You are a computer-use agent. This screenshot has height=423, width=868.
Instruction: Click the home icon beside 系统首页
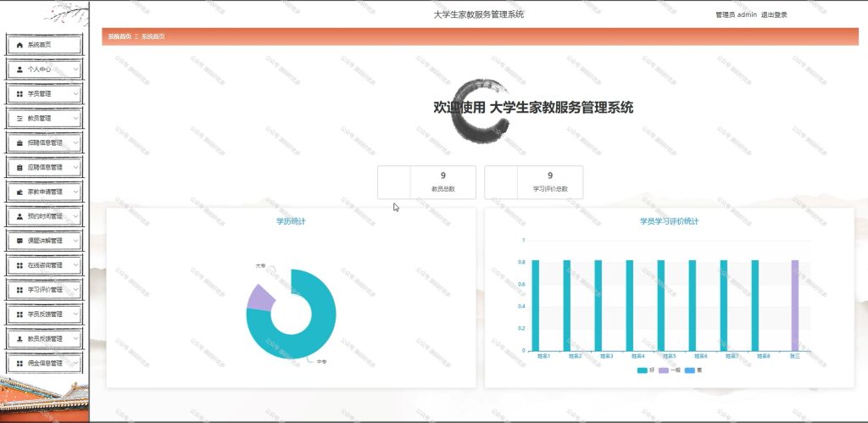[20, 46]
